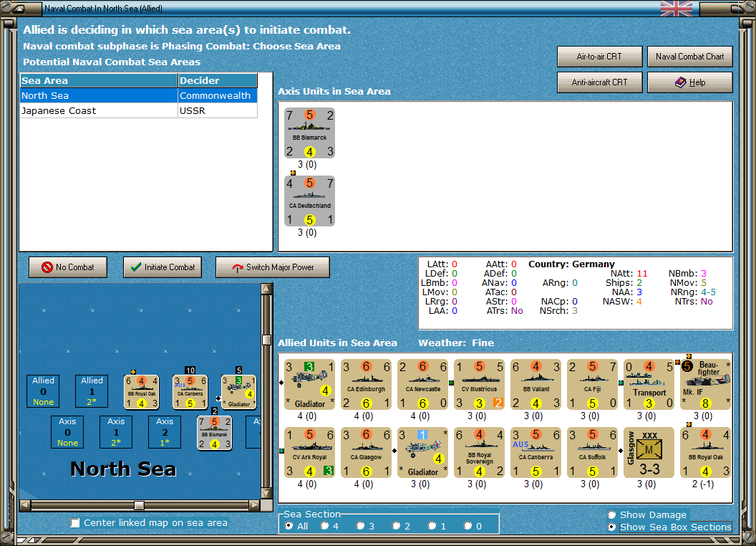Select the BB Bismarck Axis unit counter
Screen dimensions: 756x546
click(309, 133)
